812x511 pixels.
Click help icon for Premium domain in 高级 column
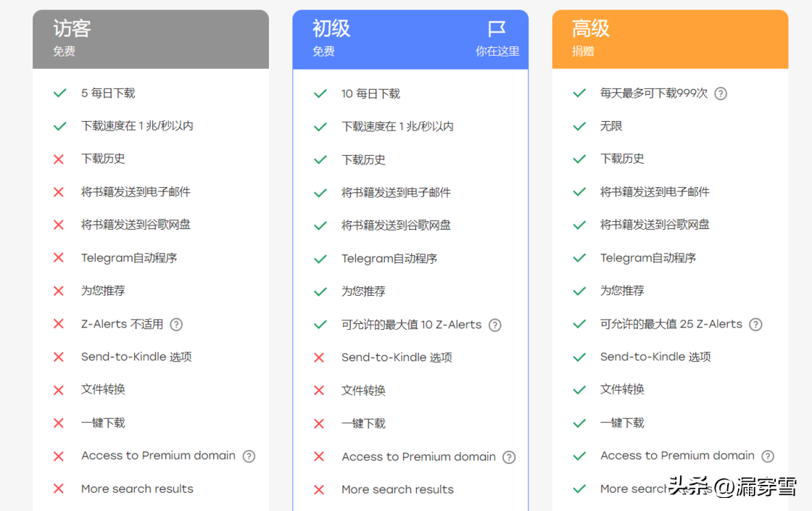point(768,456)
